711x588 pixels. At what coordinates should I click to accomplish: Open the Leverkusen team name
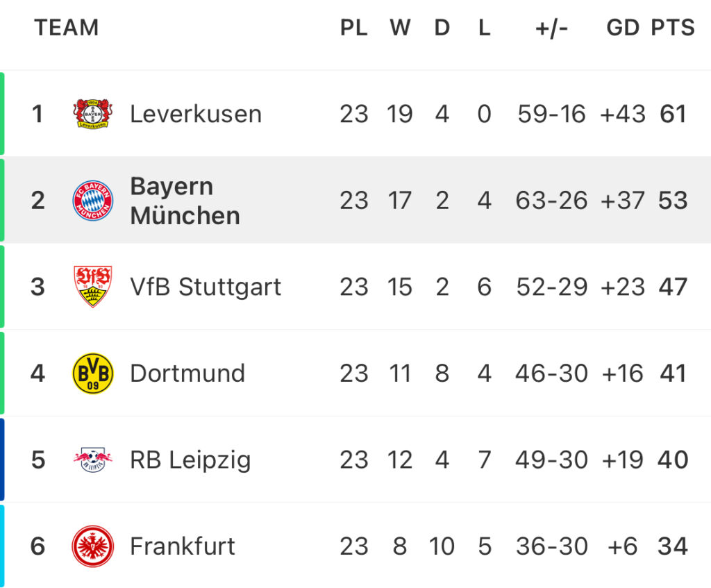196,114
